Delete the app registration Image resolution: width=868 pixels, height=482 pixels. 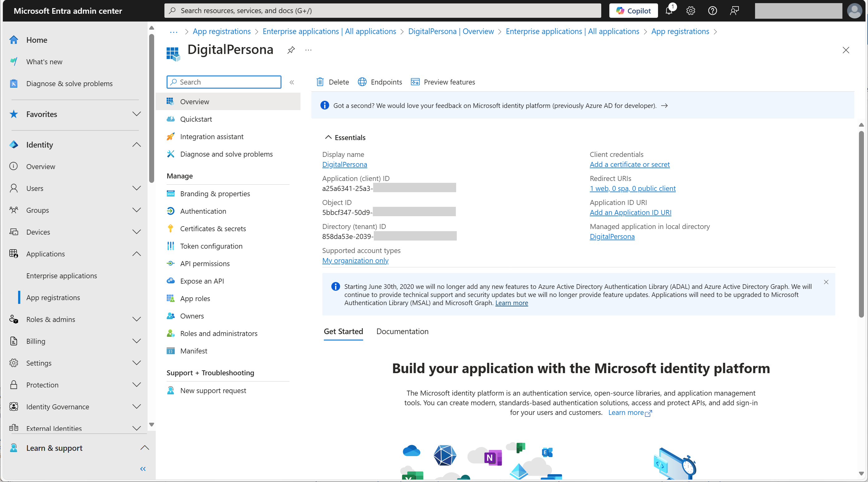pyautogui.click(x=333, y=82)
